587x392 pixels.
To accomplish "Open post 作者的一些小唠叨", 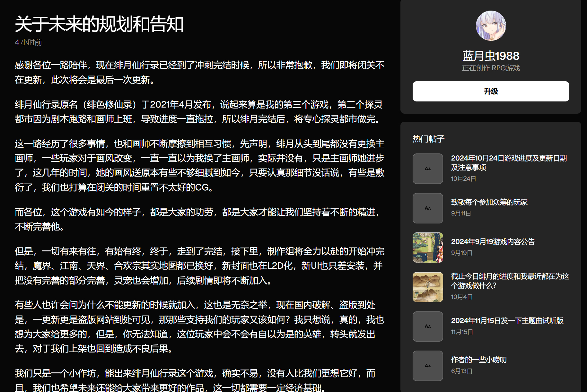I will [x=479, y=360].
